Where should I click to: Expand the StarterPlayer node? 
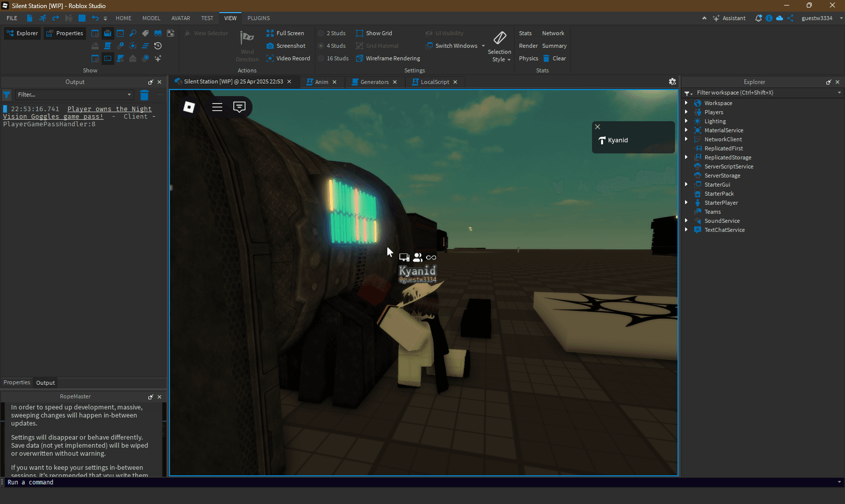(686, 203)
